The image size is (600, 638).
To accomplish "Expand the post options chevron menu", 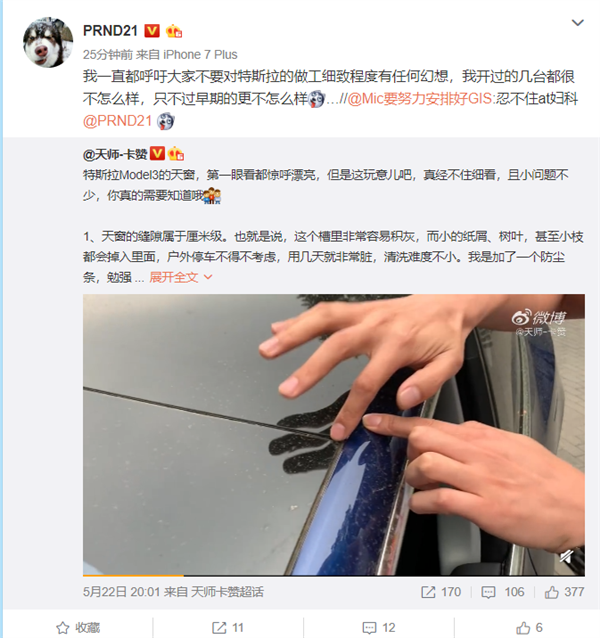I will [578, 23].
